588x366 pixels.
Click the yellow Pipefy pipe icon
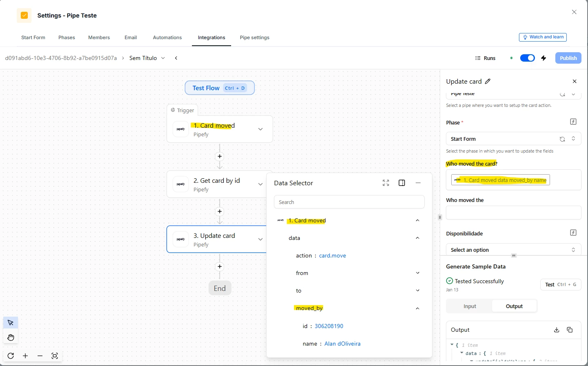24,16
